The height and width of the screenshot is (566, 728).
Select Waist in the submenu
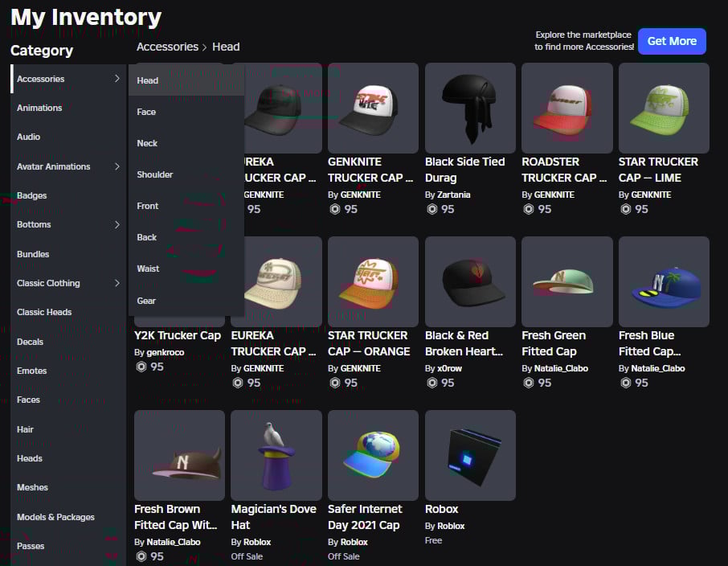tap(186, 269)
